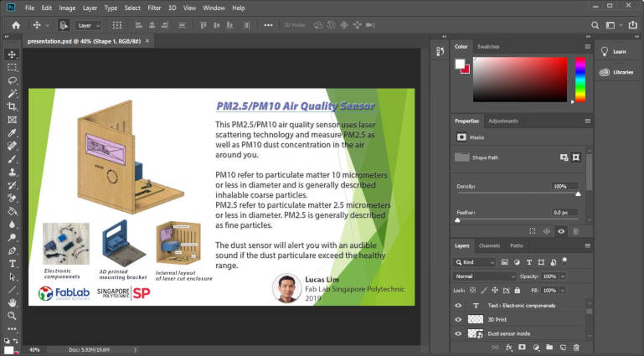Image resolution: width=644 pixels, height=356 pixels.
Task: Select the Magic Wand tool
Action: point(12,93)
